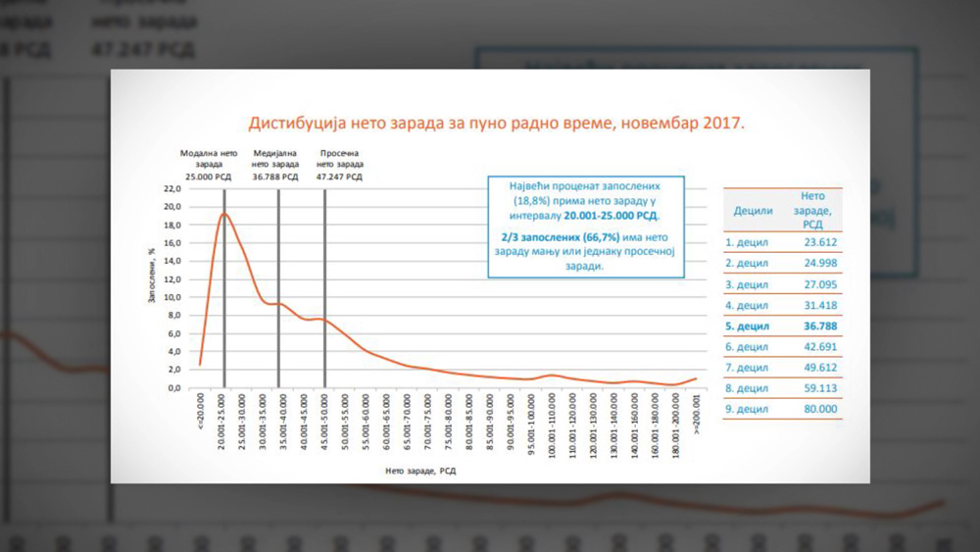Viewport: 980px width, 552px height.
Task: Click the value 24.998 in the table
Action: (819, 262)
